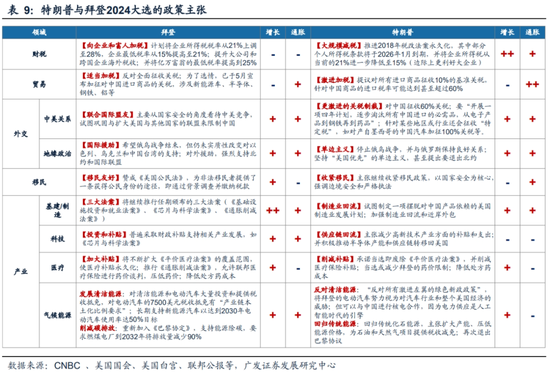Click the table title 特朗普与拜登2024大选的政策主张
The height and width of the screenshot is (375, 550).
(x=123, y=9)
